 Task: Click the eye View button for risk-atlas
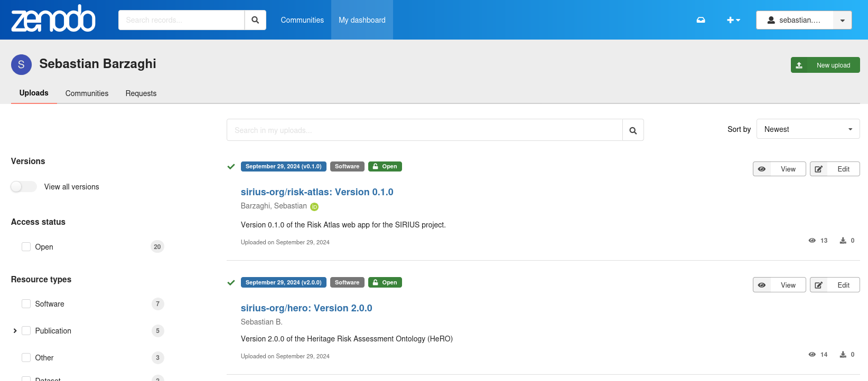(779, 169)
